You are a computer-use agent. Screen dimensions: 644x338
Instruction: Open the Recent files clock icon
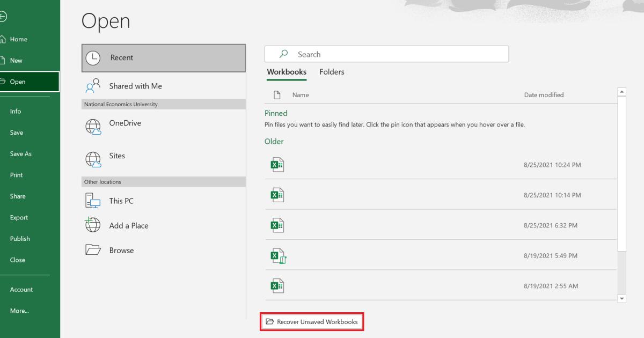pos(93,58)
